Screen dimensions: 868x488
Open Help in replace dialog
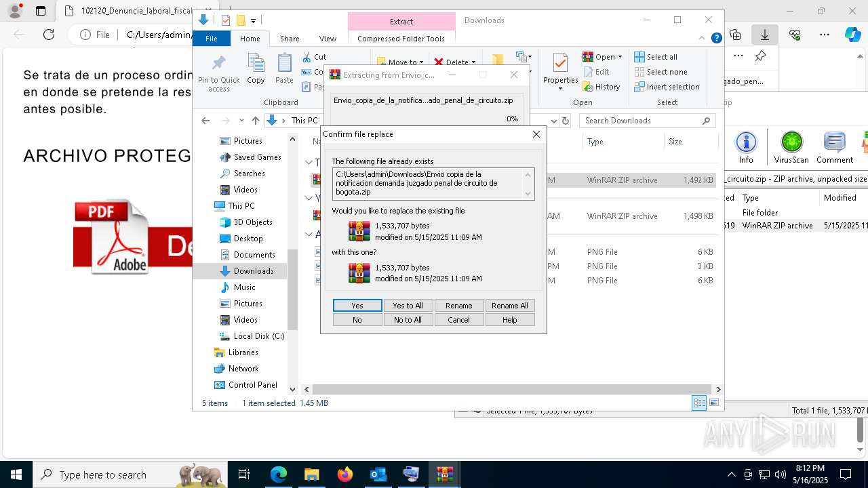[x=510, y=320]
